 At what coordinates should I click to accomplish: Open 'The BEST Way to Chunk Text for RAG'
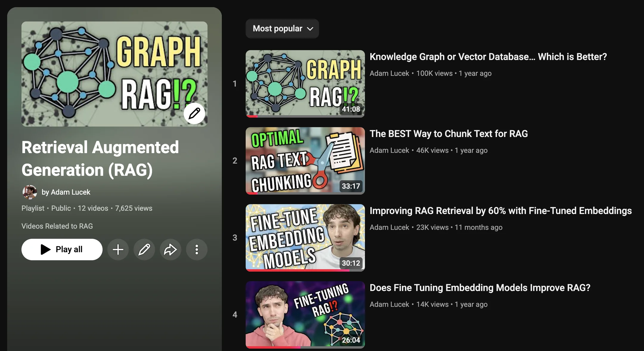click(x=449, y=134)
